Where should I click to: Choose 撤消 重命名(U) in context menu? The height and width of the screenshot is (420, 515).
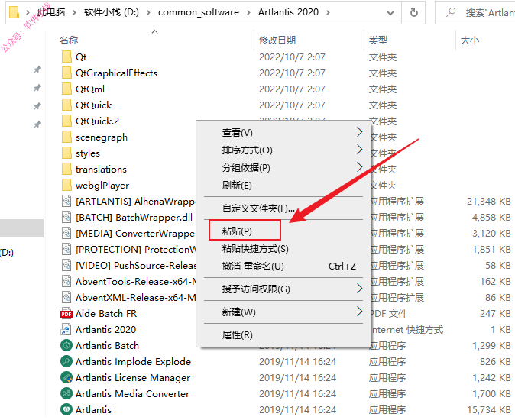pyautogui.click(x=283, y=266)
